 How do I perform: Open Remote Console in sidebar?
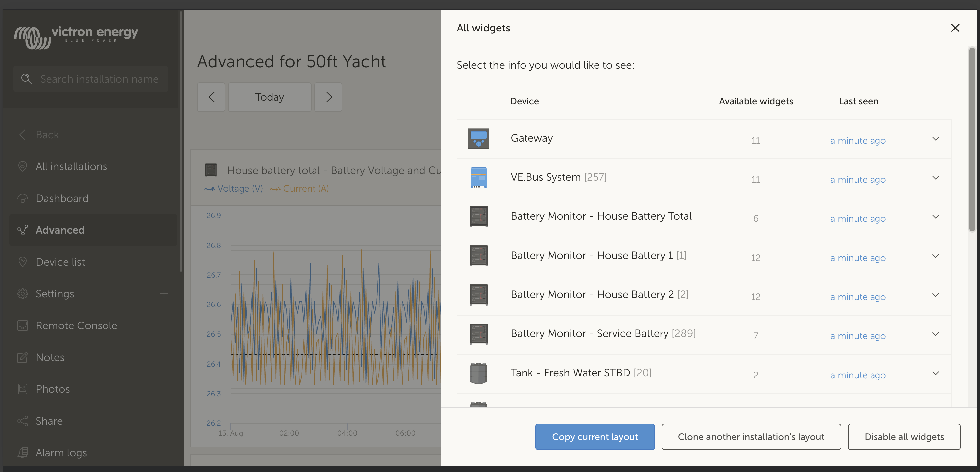pyautogui.click(x=76, y=326)
